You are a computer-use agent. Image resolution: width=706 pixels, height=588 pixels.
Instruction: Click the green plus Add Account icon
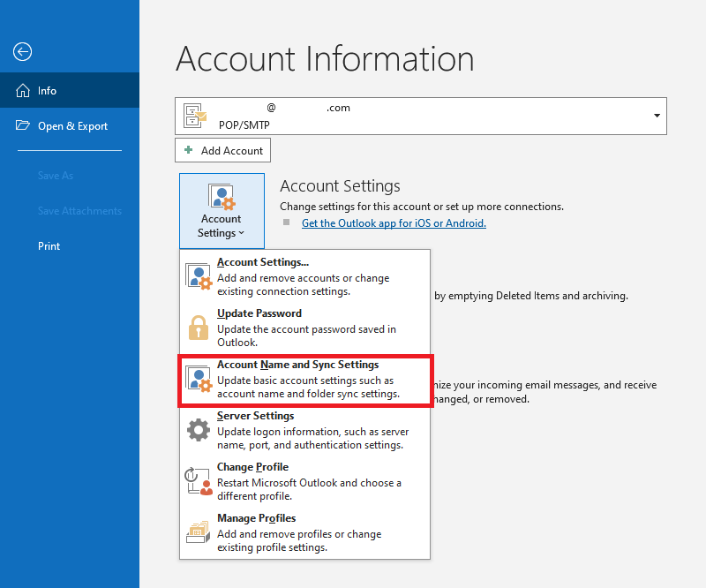(x=188, y=151)
